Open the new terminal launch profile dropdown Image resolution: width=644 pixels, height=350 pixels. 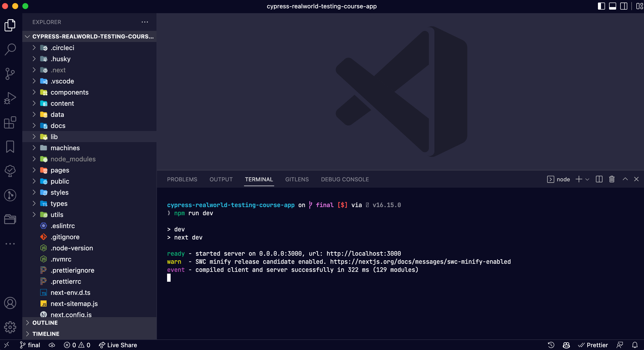pyautogui.click(x=587, y=179)
